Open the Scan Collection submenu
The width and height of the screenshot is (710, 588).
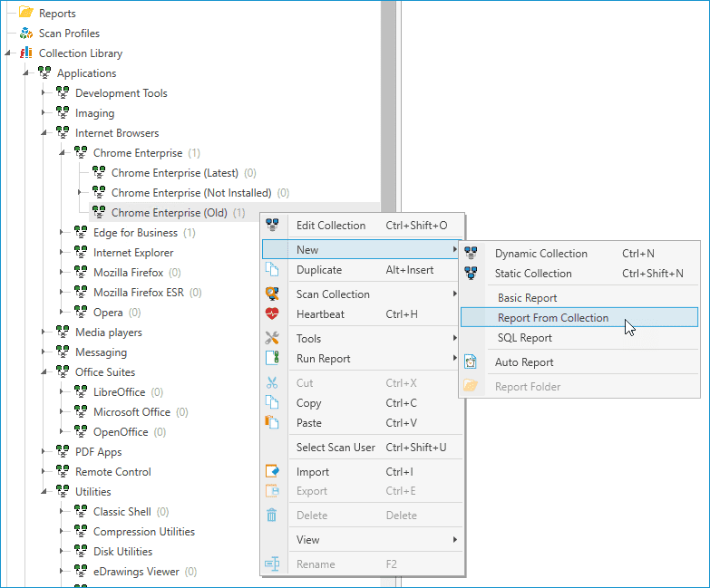point(362,294)
